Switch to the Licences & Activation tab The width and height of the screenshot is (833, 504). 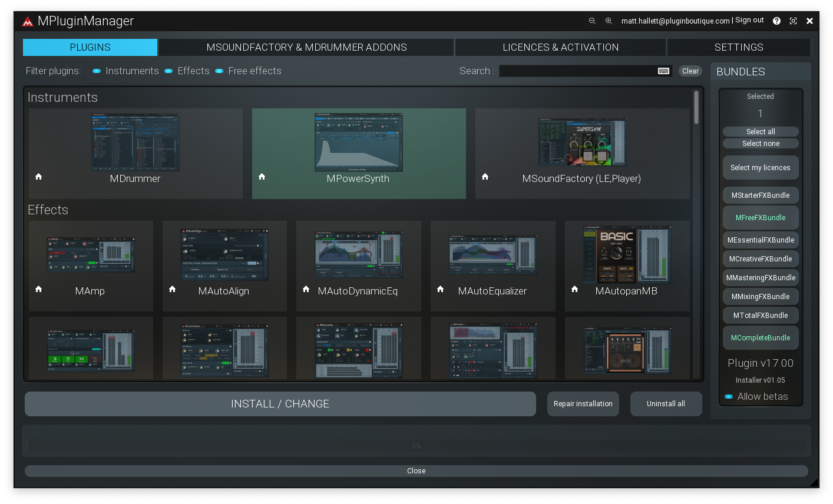pyautogui.click(x=560, y=47)
